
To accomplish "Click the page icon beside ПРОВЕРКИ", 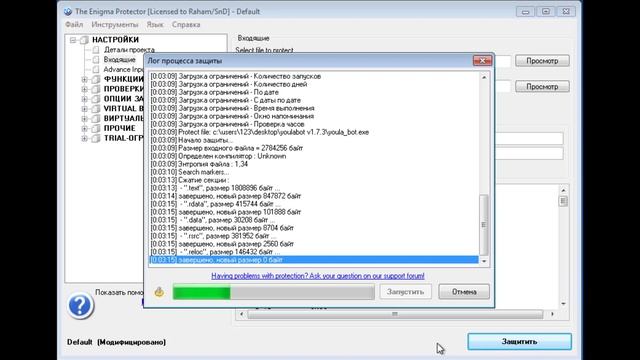I will (x=96, y=89).
